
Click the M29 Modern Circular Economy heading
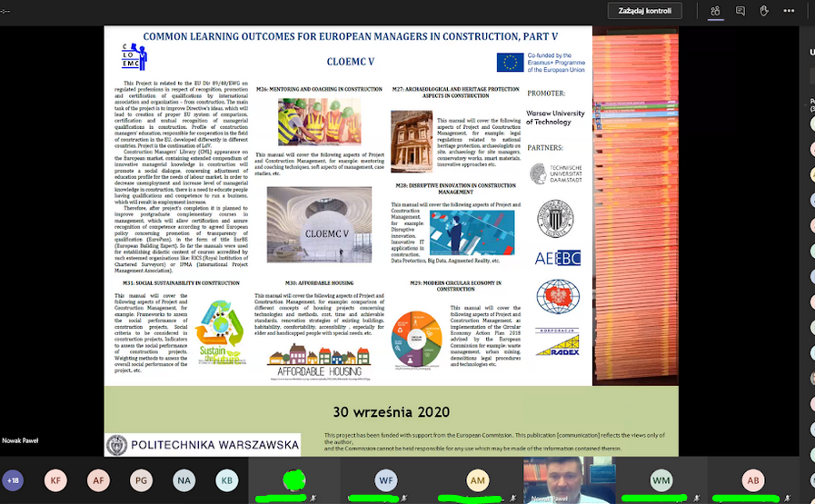point(456,286)
